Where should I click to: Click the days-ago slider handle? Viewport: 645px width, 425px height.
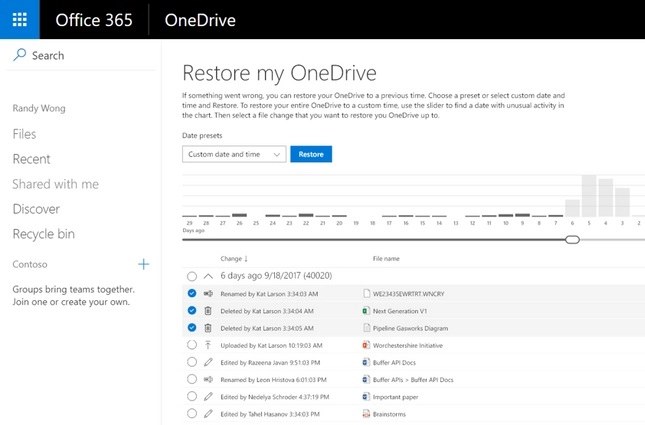[572, 239]
